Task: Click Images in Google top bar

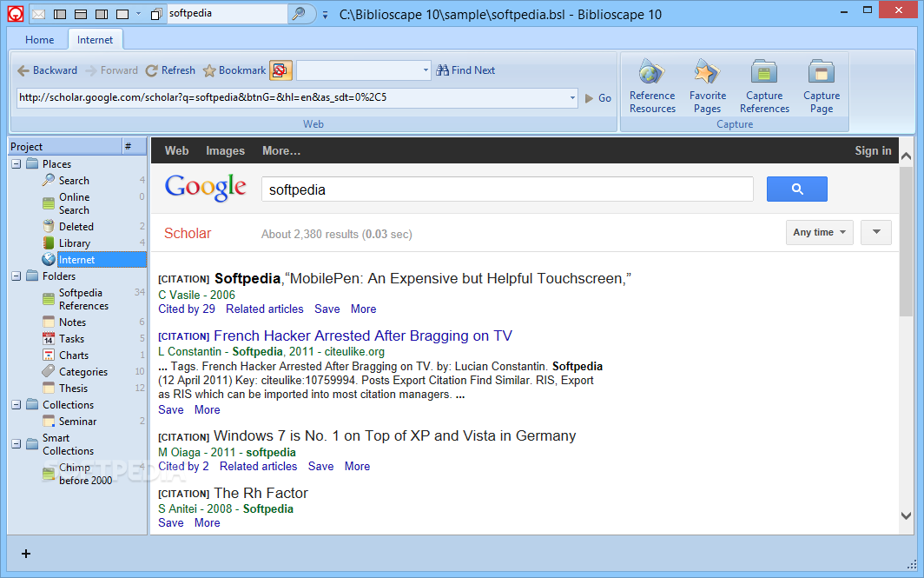Action: [225, 150]
